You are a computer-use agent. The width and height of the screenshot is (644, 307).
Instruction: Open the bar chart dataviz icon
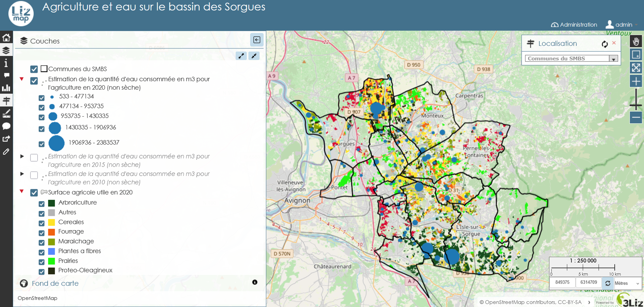coord(6,88)
